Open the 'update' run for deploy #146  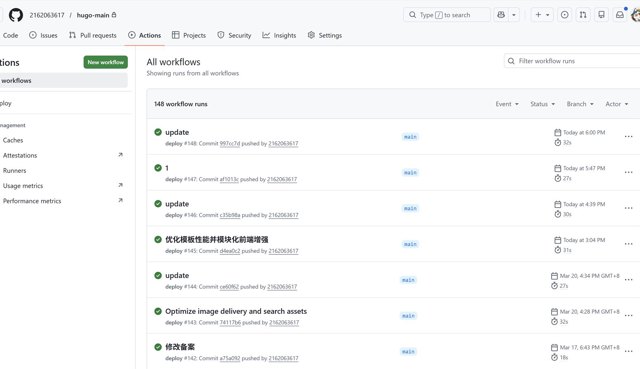[x=177, y=204]
